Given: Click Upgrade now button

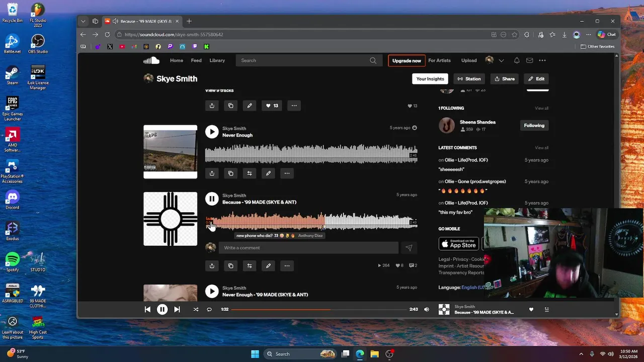Looking at the screenshot, I should (x=407, y=61).
